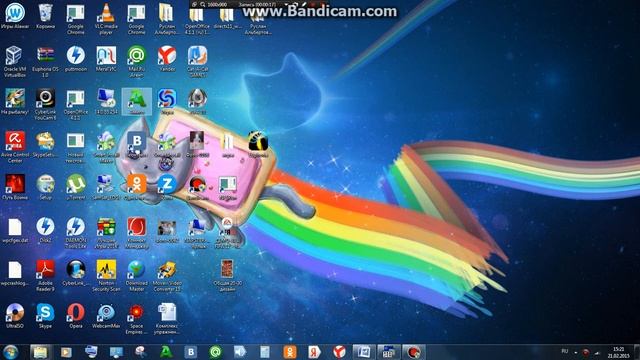Open Oracle VM VirtualBox desktop shortcut
Screen dimensions: 640x360
(x=15, y=61)
